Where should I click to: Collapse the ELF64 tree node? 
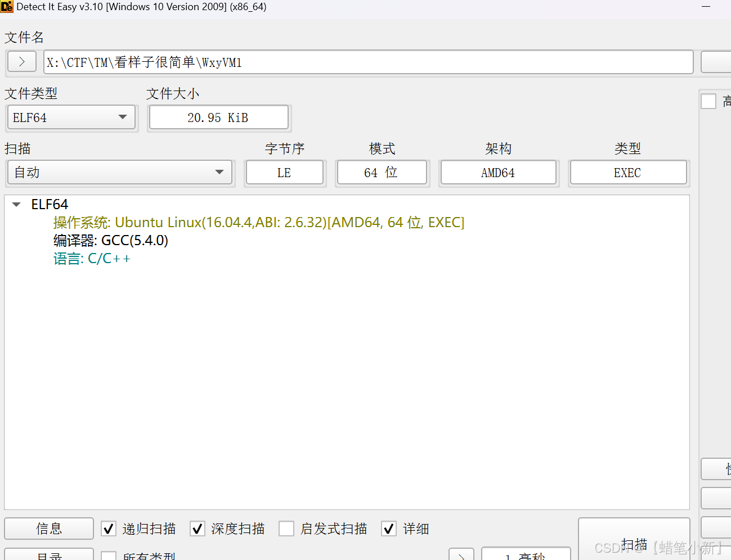tap(16, 205)
